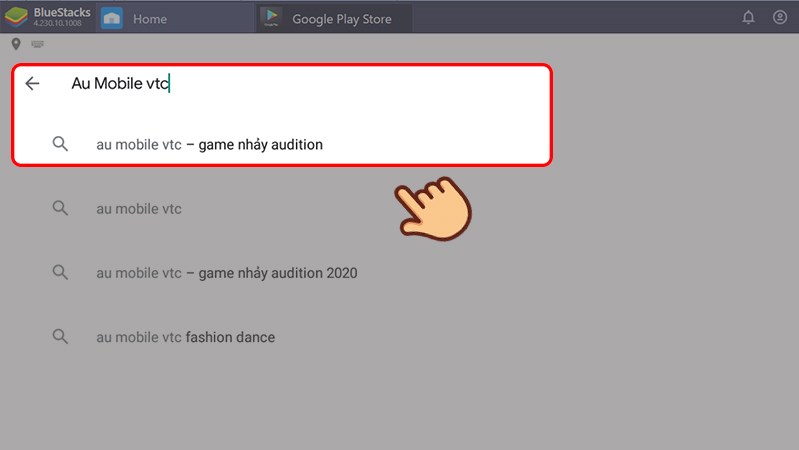Click magnifier icon beside the plain 'au mobile vtc' suggestion

(x=60, y=208)
